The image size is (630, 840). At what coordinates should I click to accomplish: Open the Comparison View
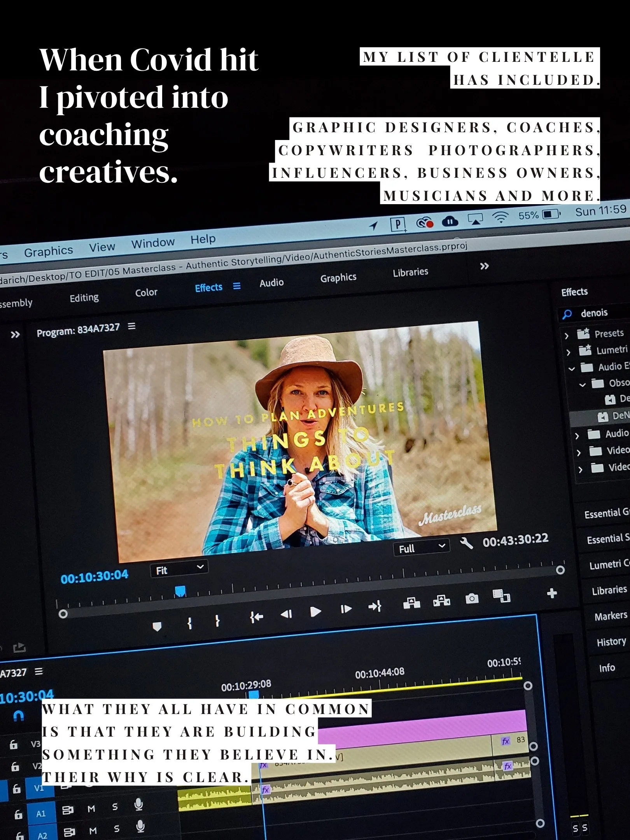coord(501,595)
